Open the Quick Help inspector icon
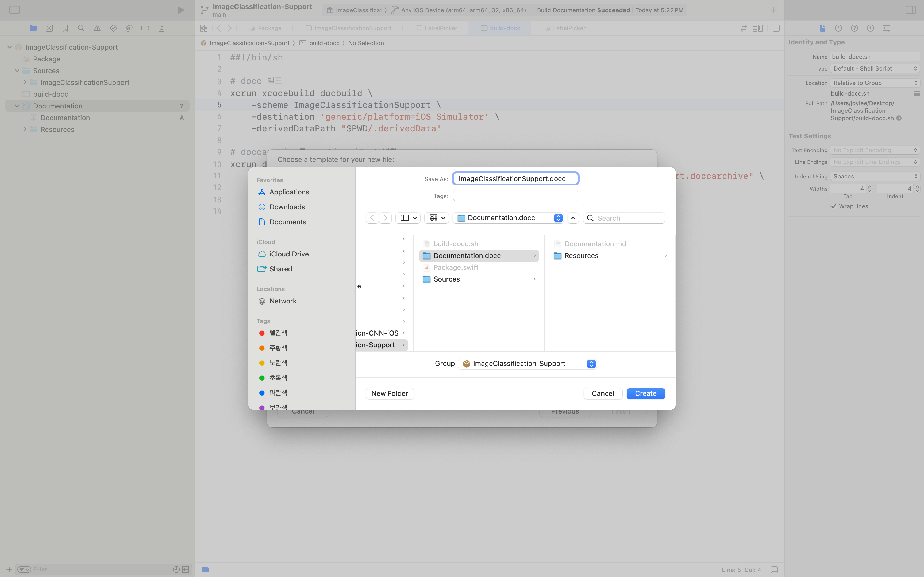Viewport: 924px width, 577px height. [854, 28]
